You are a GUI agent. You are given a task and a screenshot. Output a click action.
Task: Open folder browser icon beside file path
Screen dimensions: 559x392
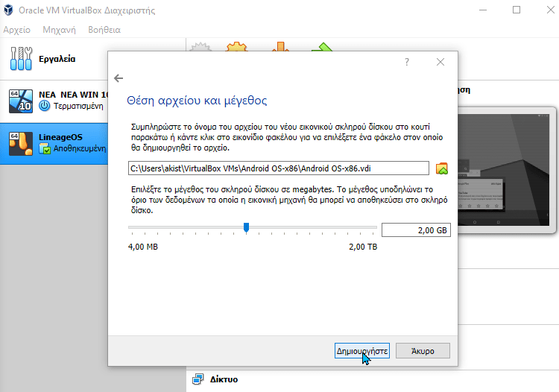pyautogui.click(x=442, y=168)
